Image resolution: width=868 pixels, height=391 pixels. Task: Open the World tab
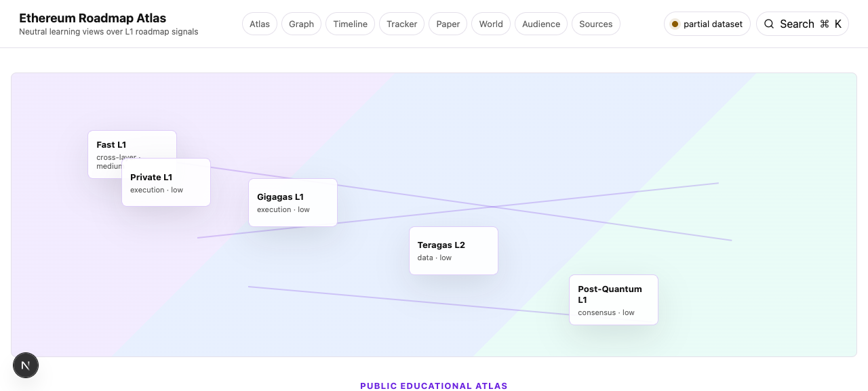[x=491, y=24]
